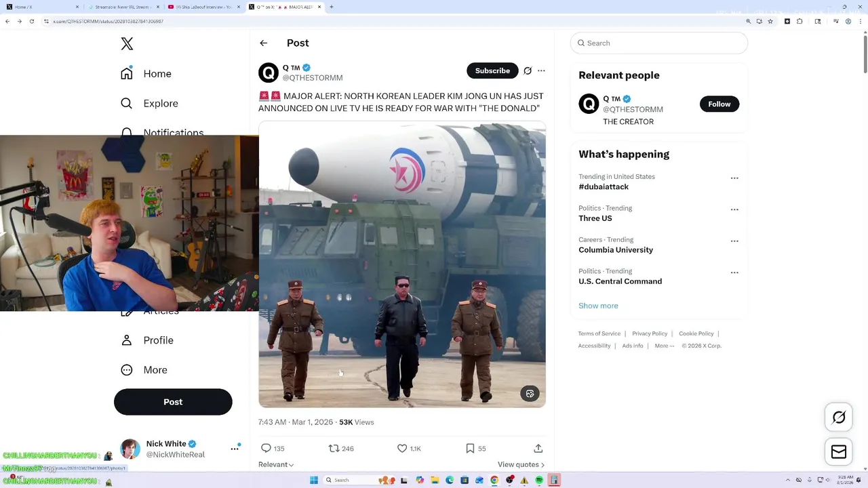Open options for U.S. Central Command trend

(x=734, y=272)
